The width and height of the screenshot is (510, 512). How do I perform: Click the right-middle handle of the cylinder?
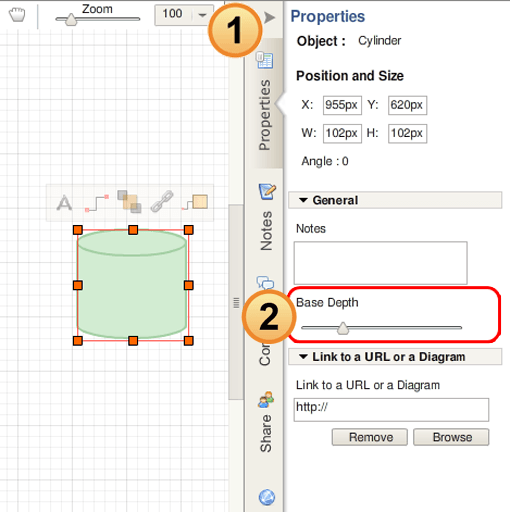pos(188,285)
